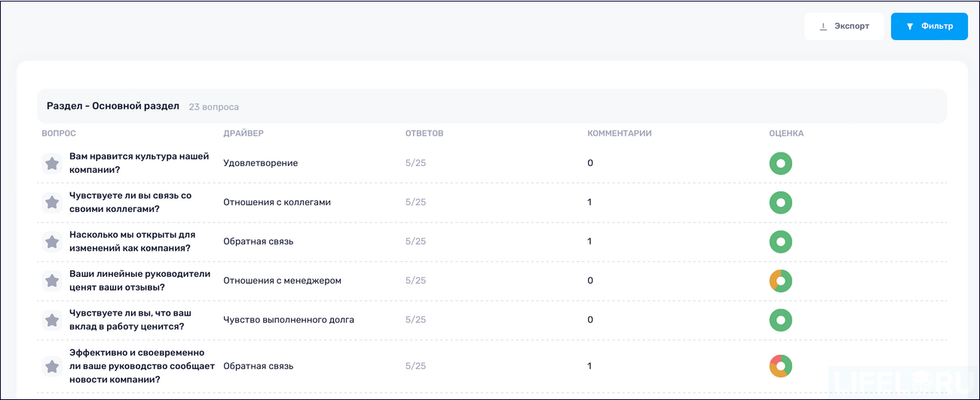Click the driver 'Чувство выполненного долга'
Screen dimensions: 980x400
coord(289,320)
